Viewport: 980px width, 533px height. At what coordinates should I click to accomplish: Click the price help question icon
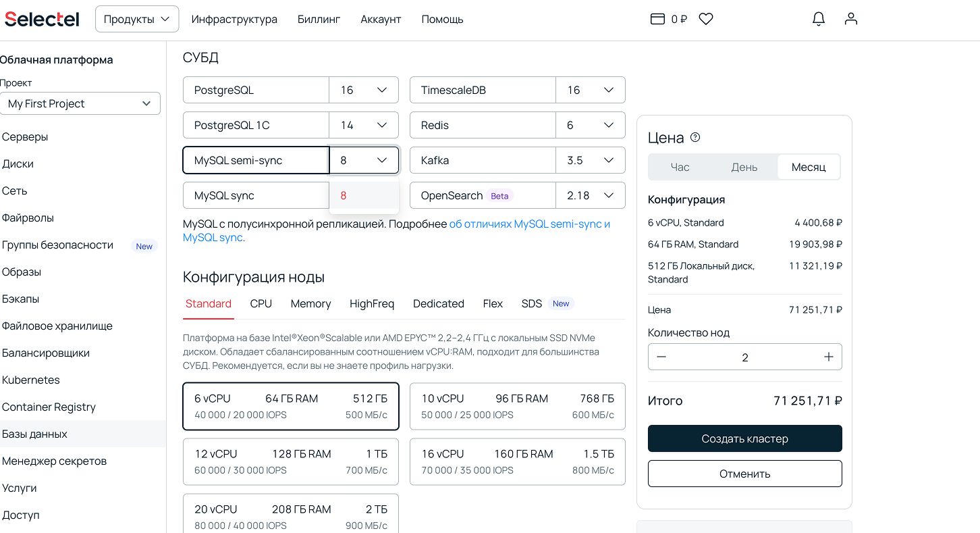(695, 137)
